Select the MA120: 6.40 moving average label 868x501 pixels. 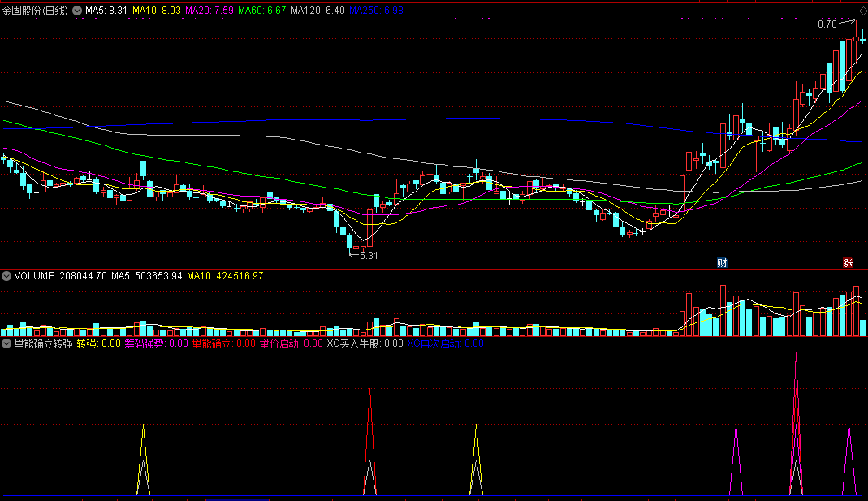click(317, 11)
